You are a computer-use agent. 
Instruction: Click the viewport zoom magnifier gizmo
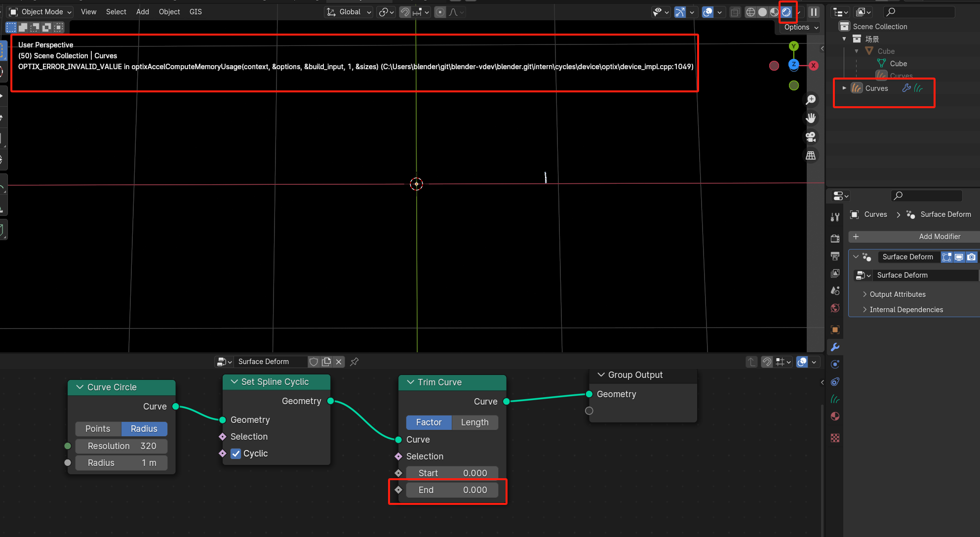811,100
